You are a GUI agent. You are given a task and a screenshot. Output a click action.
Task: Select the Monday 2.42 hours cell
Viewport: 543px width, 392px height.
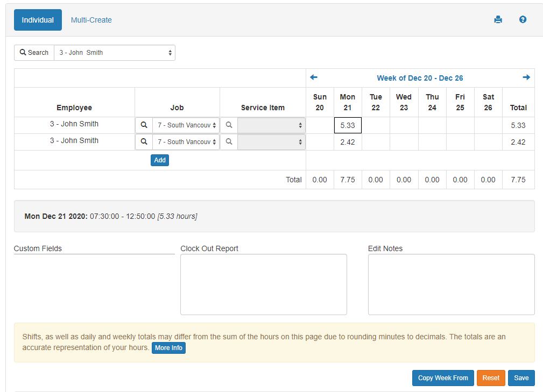pos(348,142)
